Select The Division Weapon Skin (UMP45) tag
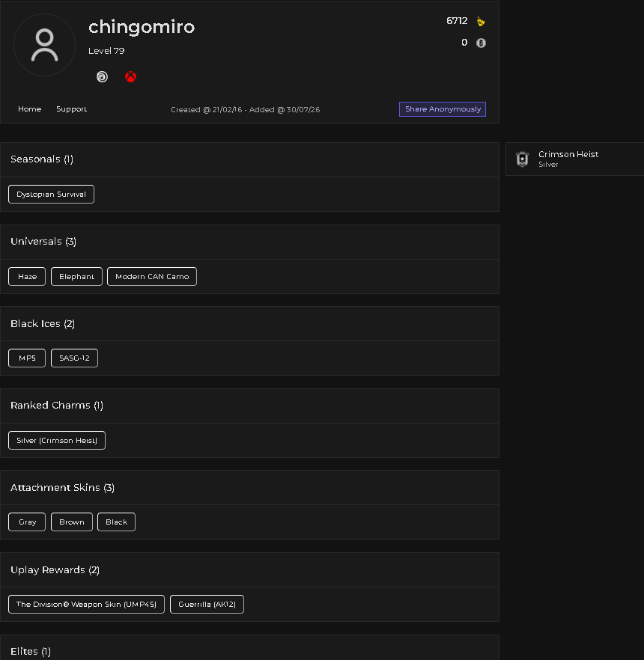This screenshot has width=644, height=660. (x=86, y=605)
